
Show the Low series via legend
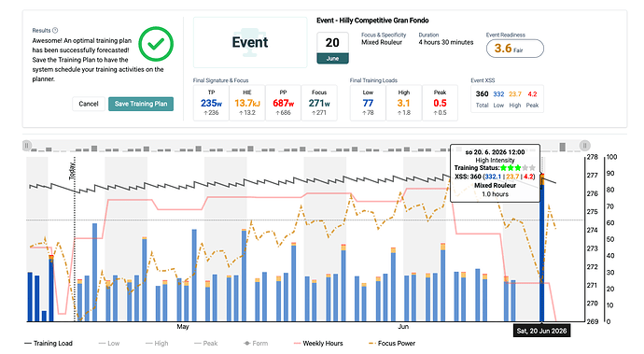click(x=109, y=344)
